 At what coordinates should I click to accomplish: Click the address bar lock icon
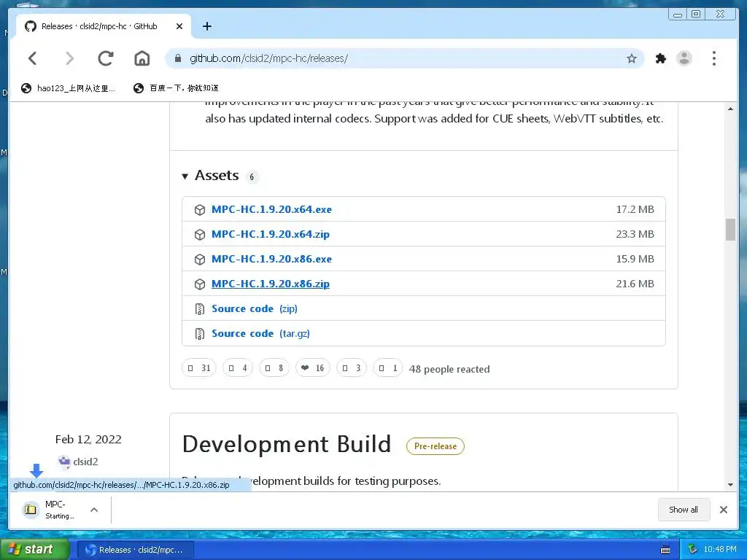coord(178,58)
